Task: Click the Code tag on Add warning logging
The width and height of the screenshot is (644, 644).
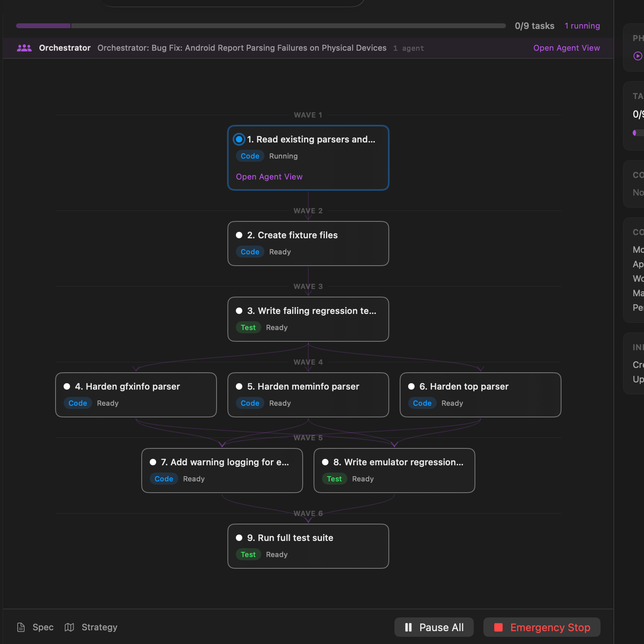Action: tap(164, 479)
